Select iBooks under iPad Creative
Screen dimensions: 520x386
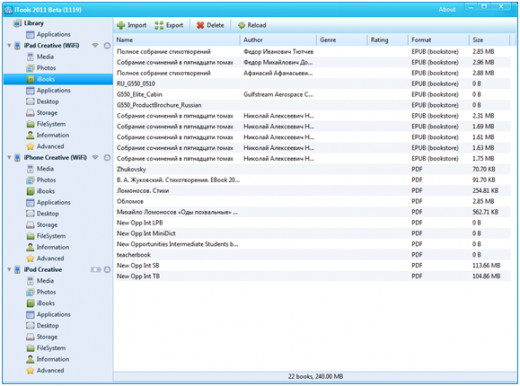(x=58, y=79)
